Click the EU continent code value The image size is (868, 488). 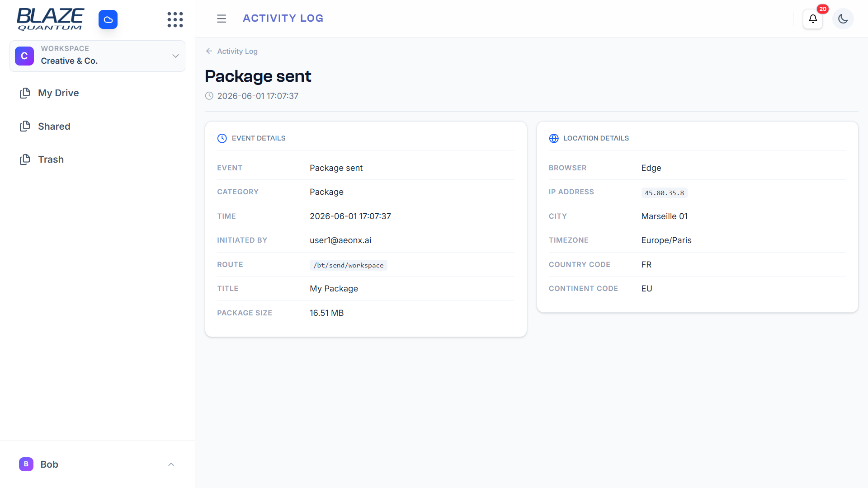646,289
